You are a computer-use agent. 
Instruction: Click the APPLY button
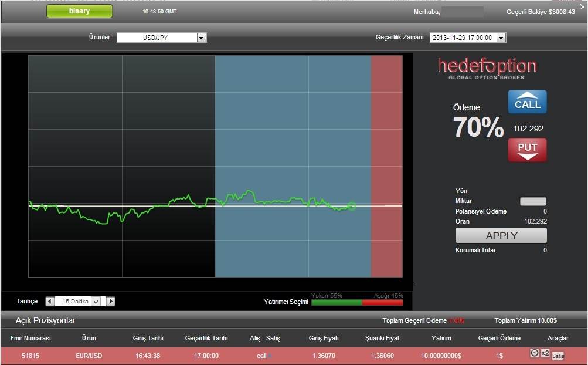(x=501, y=236)
